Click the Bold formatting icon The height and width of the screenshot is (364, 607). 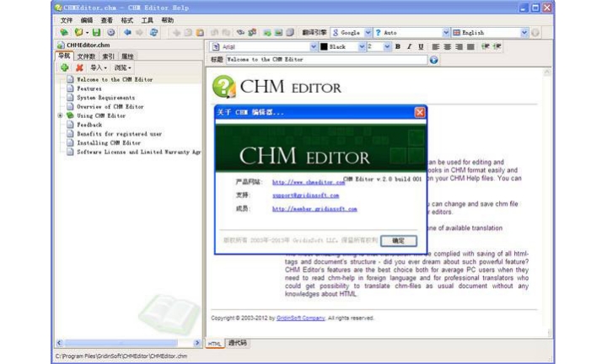click(398, 46)
